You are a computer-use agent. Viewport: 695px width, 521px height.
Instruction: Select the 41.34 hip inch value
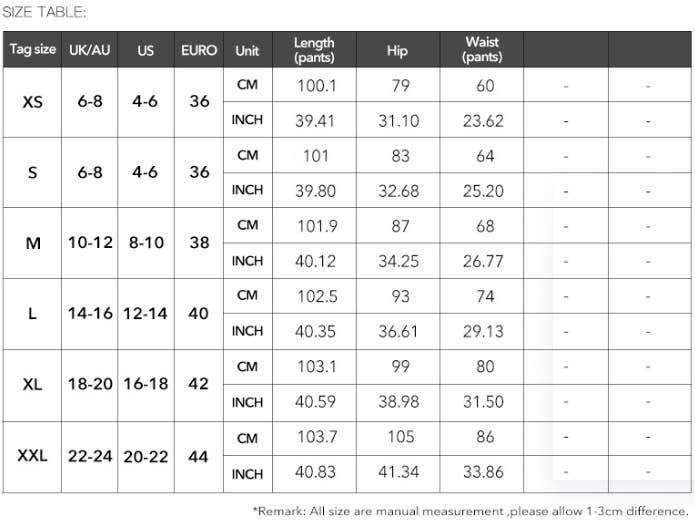pyautogui.click(x=401, y=474)
